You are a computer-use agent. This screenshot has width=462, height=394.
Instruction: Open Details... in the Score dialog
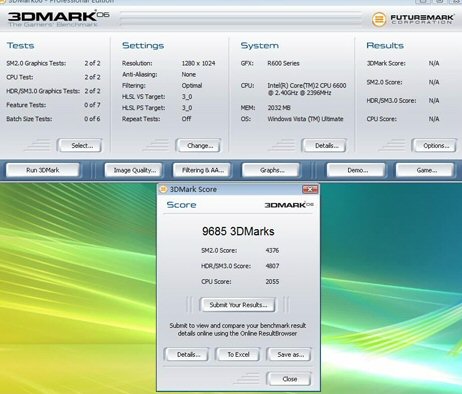pos(187,355)
